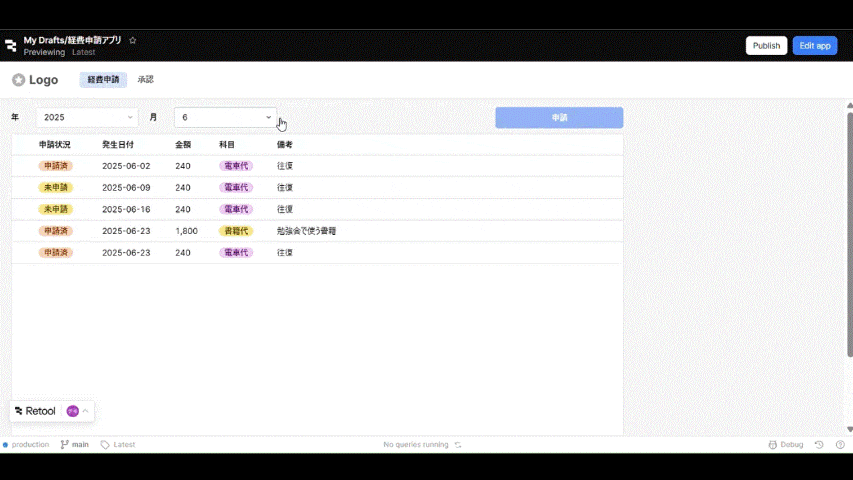Click the My Drafts/経費申請アプリ title
Image resolution: width=853 pixels, height=480 pixels.
click(x=72, y=40)
